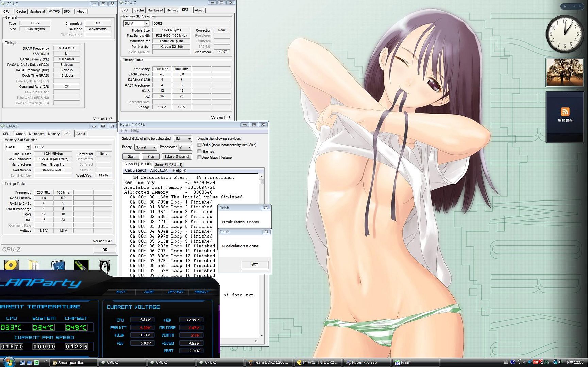588x367 pixels.
Task: Click HIDE in the LANParty panel
Action: point(149,292)
